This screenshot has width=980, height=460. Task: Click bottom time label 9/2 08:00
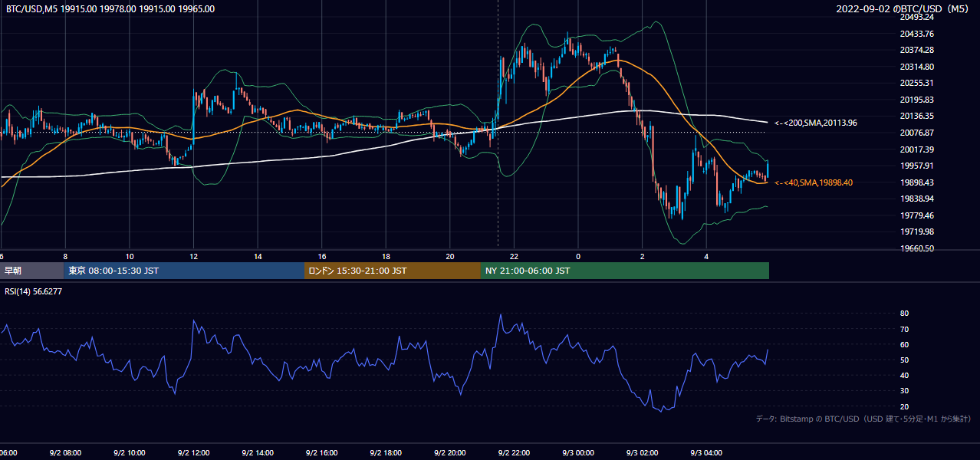coord(65,453)
